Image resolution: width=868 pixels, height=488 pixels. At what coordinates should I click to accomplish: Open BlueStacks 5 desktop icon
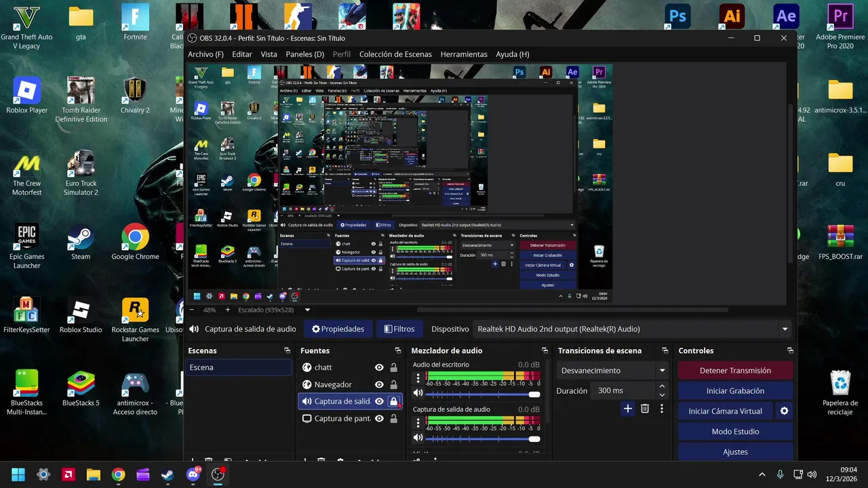(x=81, y=388)
